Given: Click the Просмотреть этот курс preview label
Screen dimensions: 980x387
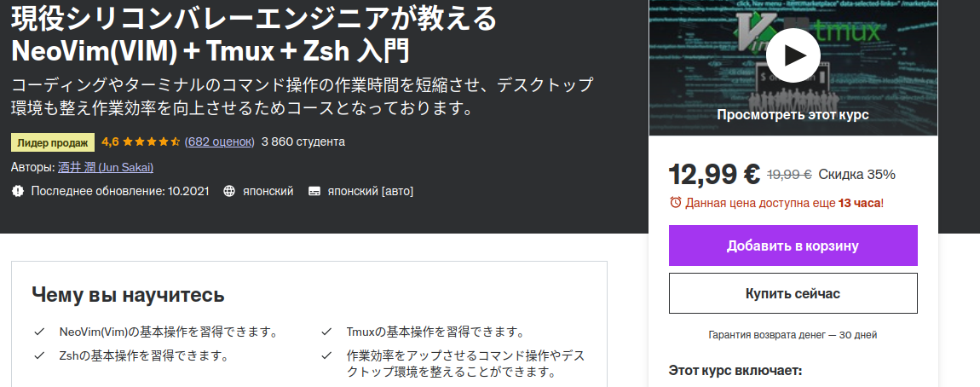Looking at the screenshot, I should 793,115.
